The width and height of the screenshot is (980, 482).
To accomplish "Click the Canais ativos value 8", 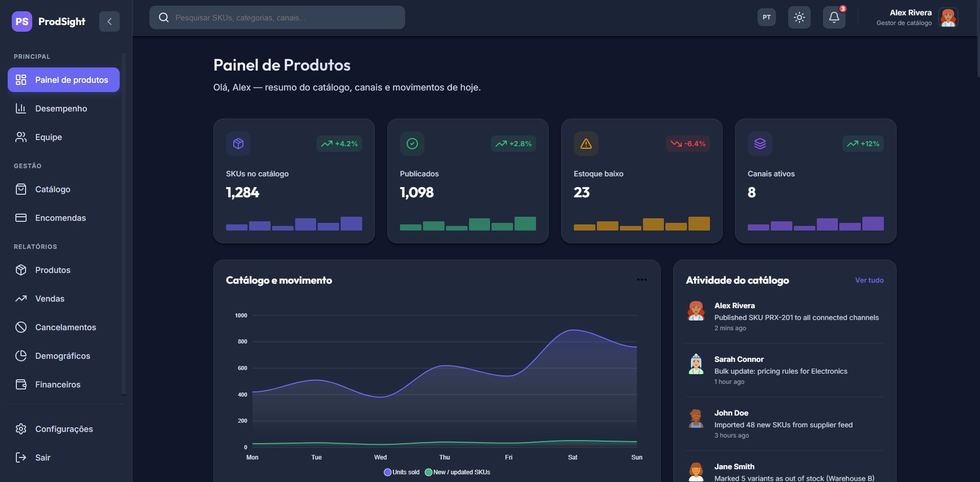I will click(x=751, y=193).
